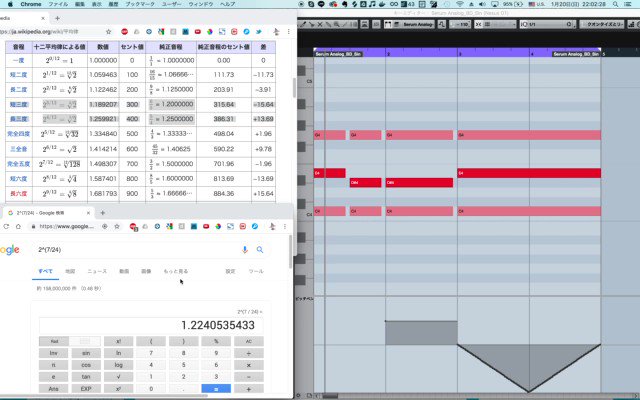Open Chrome three-dot menu in Google window
This screenshot has width=640, height=400.
tap(285, 226)
